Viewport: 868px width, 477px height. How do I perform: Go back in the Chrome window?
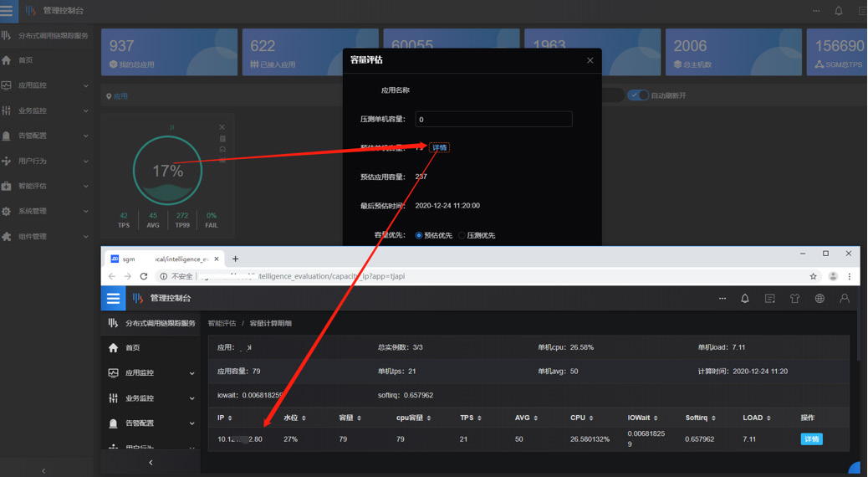click(112, 276)
